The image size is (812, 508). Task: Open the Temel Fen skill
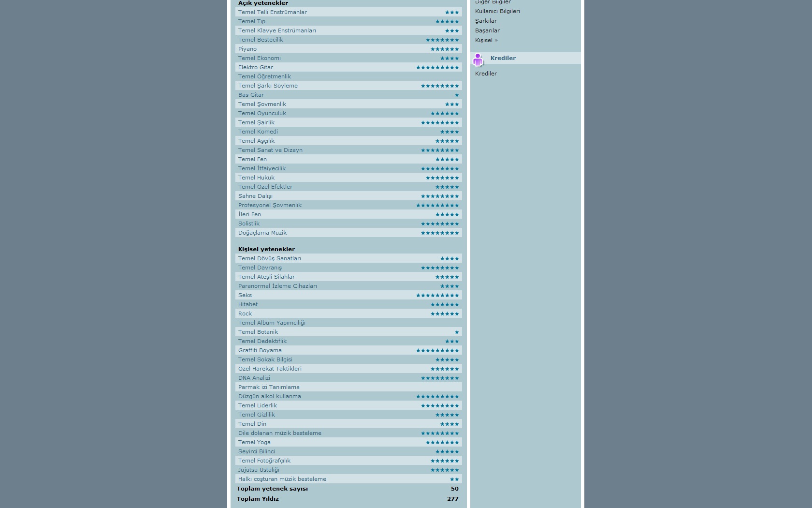[252, 159]
